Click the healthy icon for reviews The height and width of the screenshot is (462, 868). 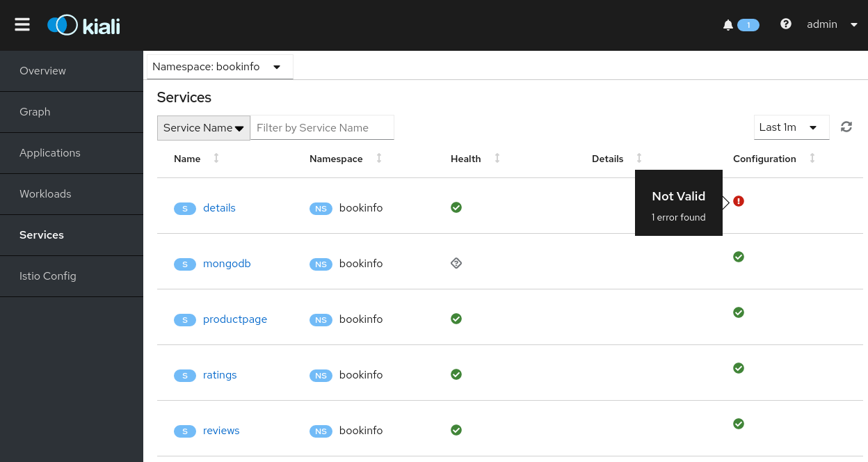point(456,430)
